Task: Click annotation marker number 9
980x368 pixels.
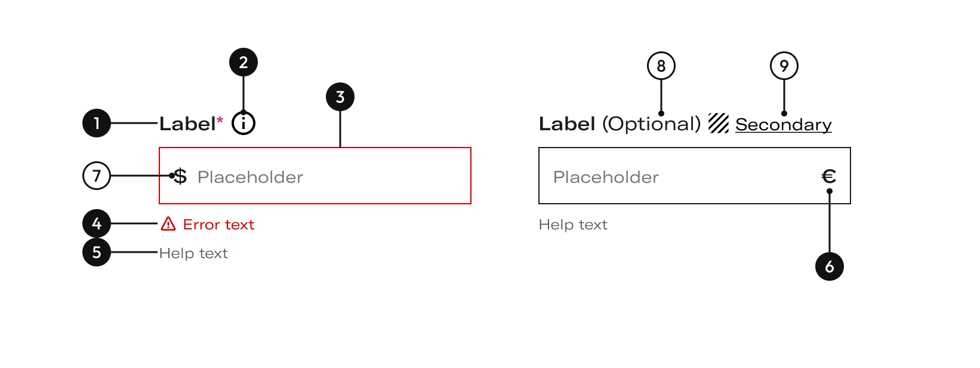Action: (x=784, y=66)
